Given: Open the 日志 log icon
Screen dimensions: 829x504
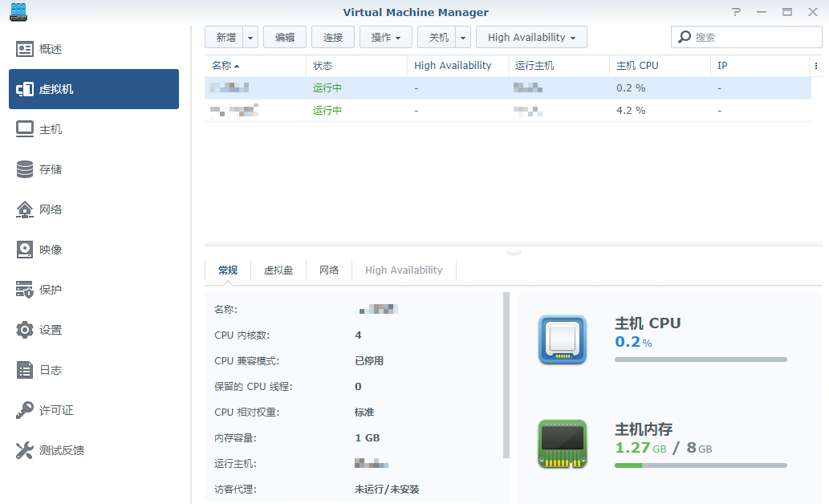Looking at the screenshot, I should pos(25,370).
